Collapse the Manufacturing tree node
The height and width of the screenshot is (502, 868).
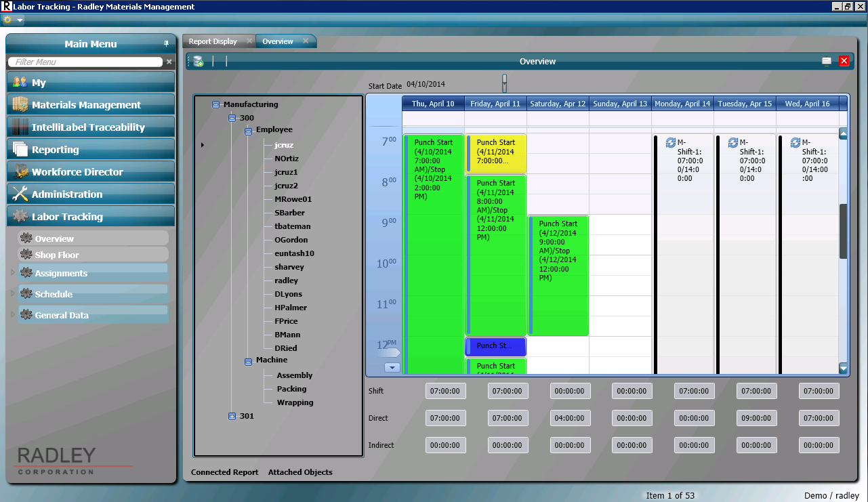pyautogui.click(x=216, y=105)
